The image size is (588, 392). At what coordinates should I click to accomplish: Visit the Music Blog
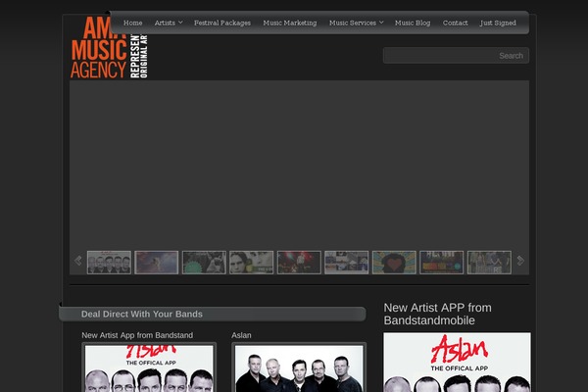point(413,23)
